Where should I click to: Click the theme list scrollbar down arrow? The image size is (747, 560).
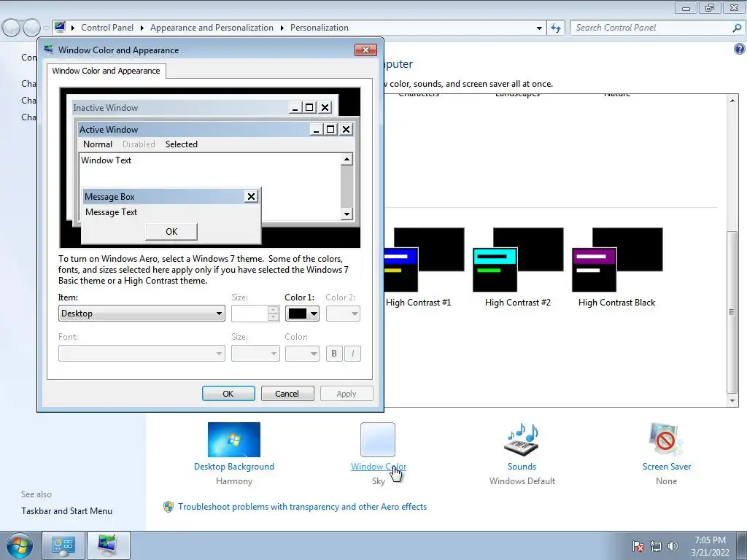coord(732,401)
